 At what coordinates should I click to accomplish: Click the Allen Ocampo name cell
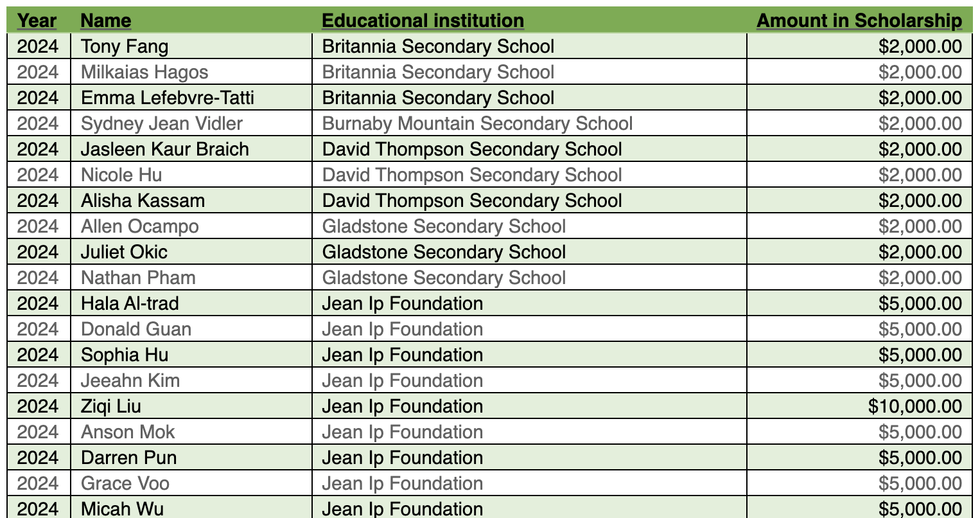point(140,226)
